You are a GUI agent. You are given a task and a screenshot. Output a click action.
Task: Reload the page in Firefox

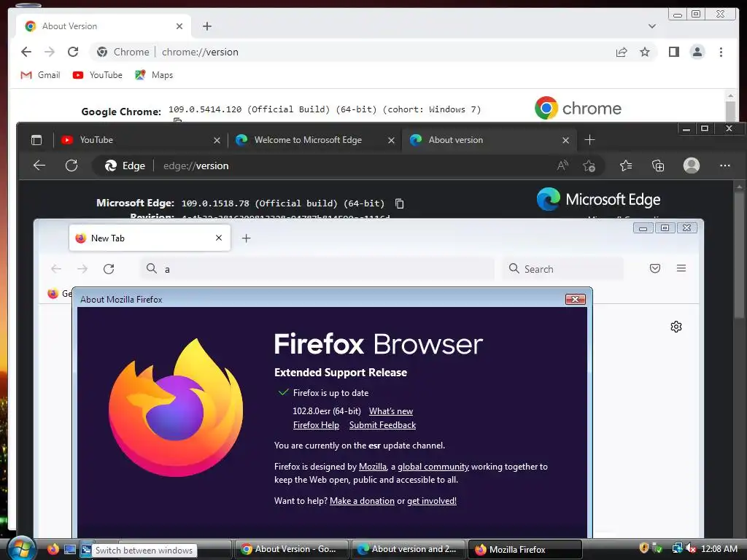109,269
